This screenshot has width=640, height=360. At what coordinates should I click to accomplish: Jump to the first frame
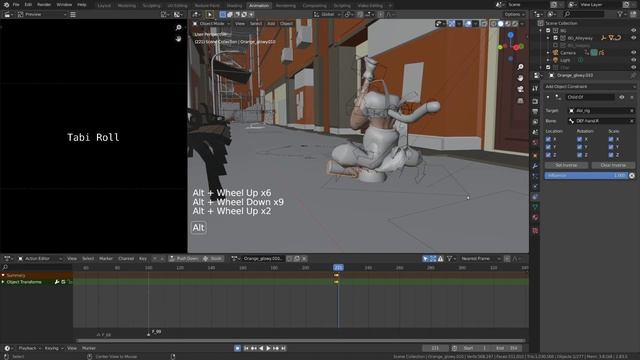pyautogui.click(x=246, y=348)
